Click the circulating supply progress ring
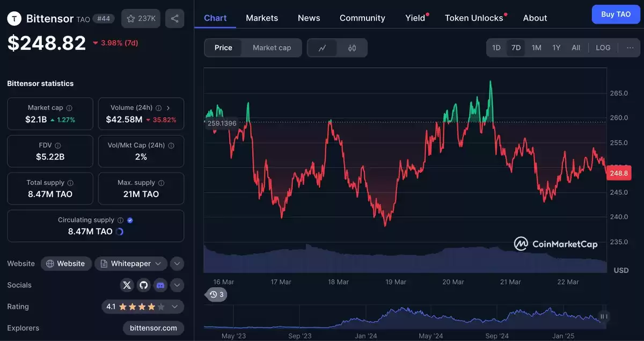Screen dimensions: 644x341 click(120, 231)
